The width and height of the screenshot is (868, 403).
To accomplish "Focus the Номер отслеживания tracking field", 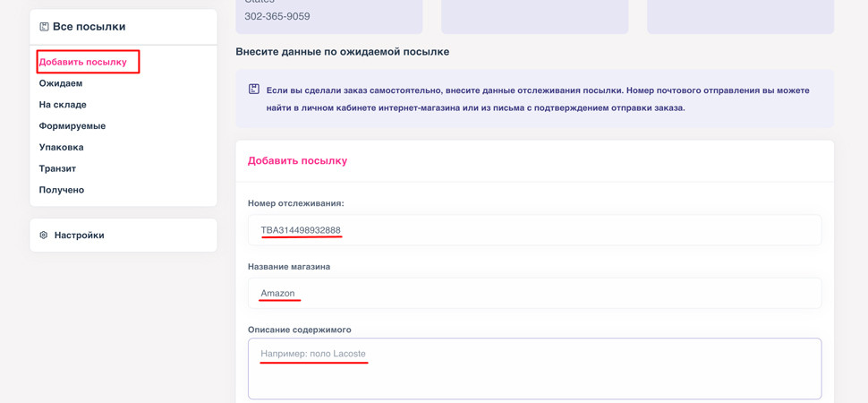I will click(535, 230).
